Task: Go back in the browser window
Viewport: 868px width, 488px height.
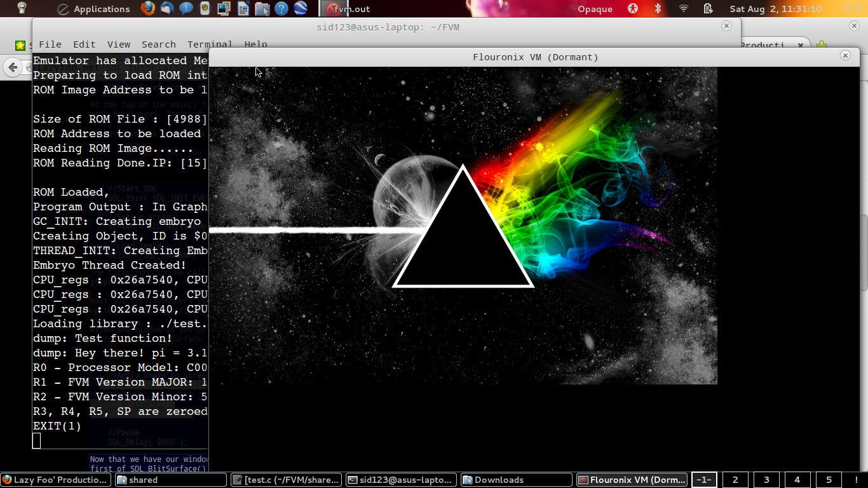Action: pyautogui.click(x=13, y=67)
